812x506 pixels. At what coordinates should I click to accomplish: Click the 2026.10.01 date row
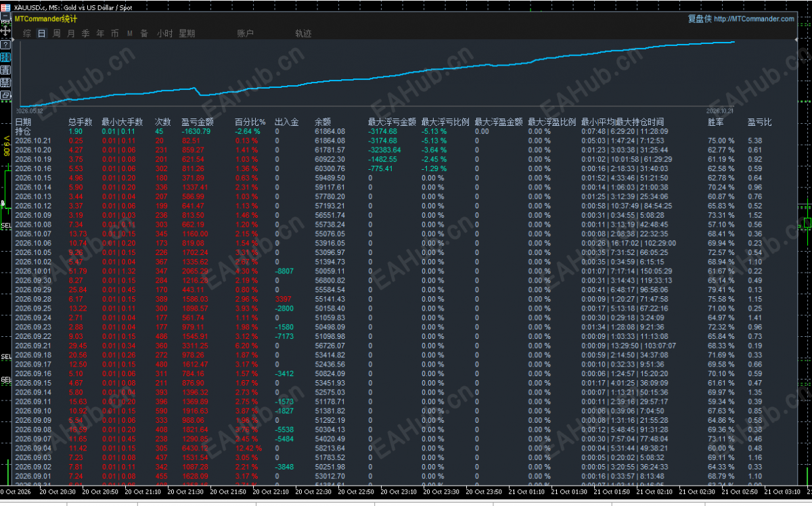tap(33, 271)
